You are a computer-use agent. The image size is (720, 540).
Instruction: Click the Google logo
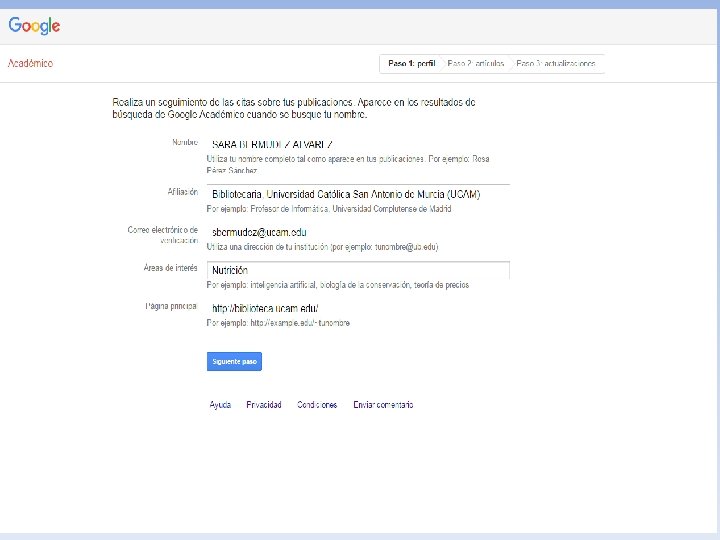coord(34,26)
